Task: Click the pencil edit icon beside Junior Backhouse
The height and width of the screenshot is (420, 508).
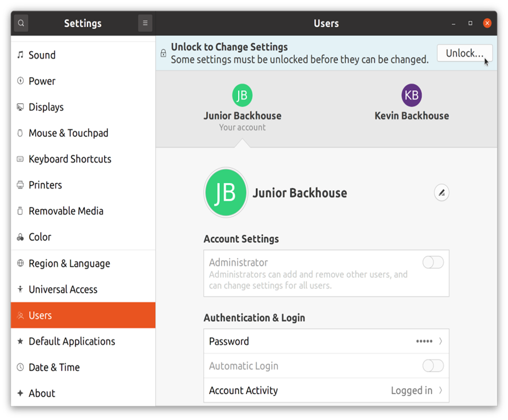Action: tap(442, 193)
